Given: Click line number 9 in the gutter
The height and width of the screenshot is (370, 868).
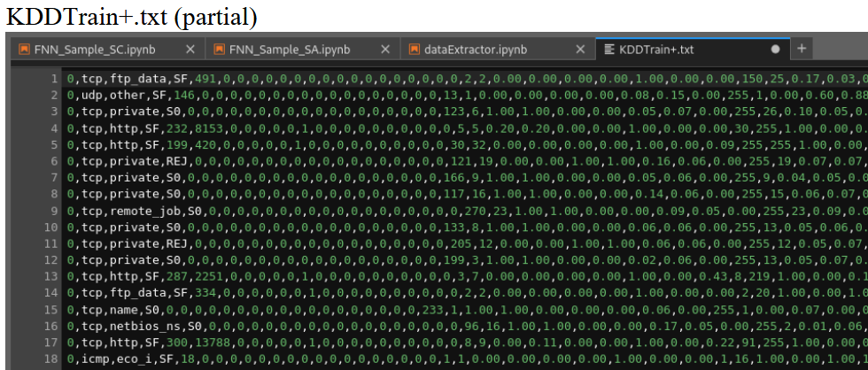Looking at the screenshot, I should pyautogui.click(x=54, y=211).
